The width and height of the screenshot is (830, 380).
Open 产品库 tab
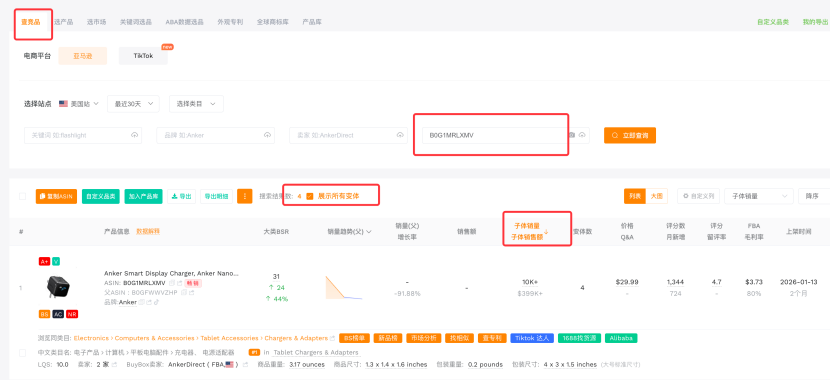[x=312, y=22]
